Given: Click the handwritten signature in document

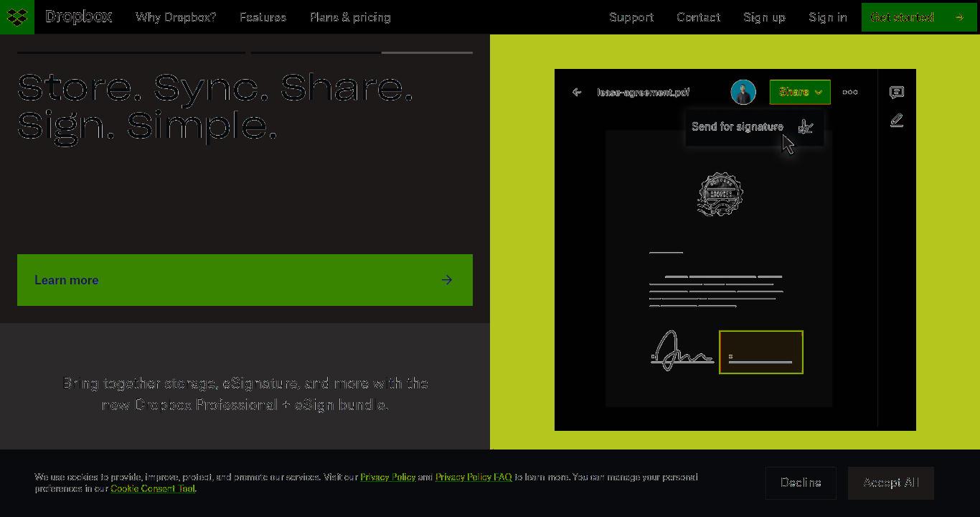Looking at the screenshot, I should pos(682,350).
